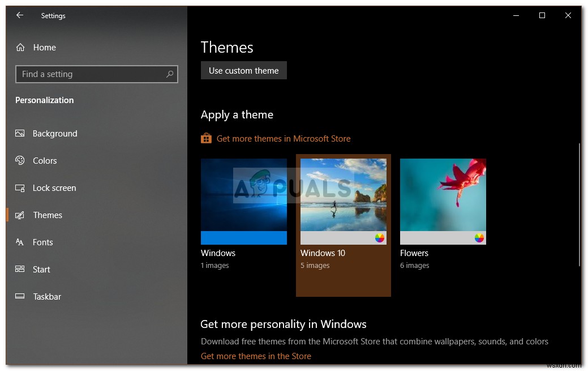Click the Microsoft Store shopping bag icon
The width and height of the screenshot is (588, 371).
pyautogui.click(x=206, y=138)
